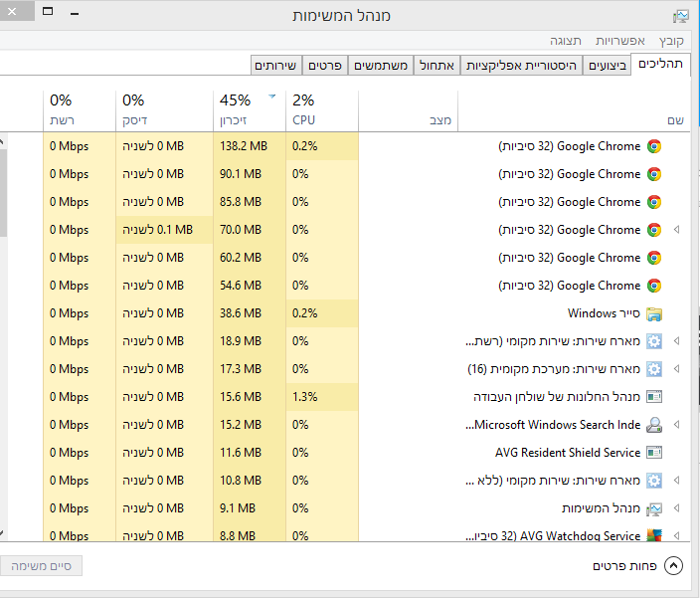This screenshot has height=598, width=700.
Task: Expand the 70.0 MB Google Chrome process group
Action: tap(677, 230)
